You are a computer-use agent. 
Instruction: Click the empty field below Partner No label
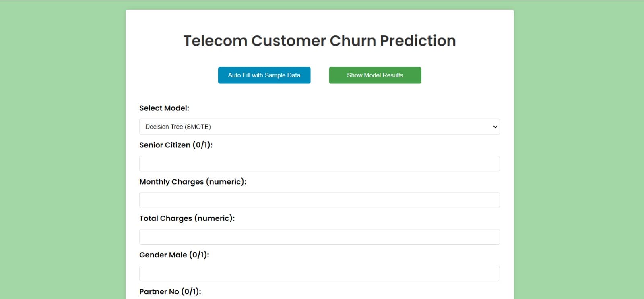pyautogui.click(x=319, y=298)
